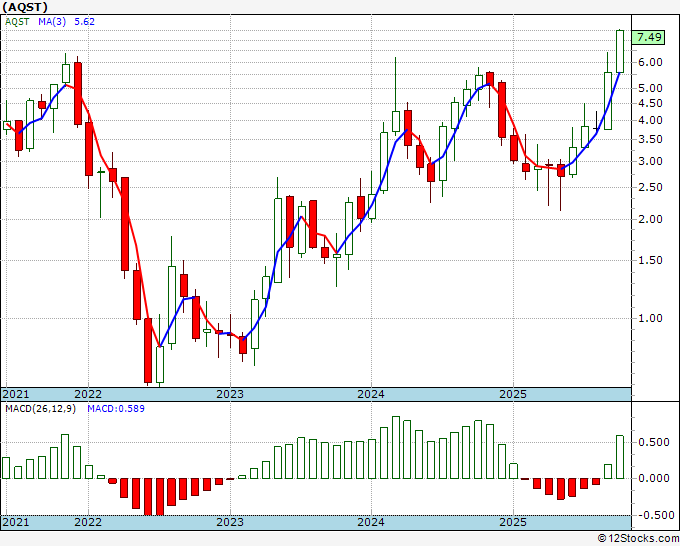Viewport: 680px width, 546px height.
Task: Click 2022 on the price chart timeline
Action: 88,394
